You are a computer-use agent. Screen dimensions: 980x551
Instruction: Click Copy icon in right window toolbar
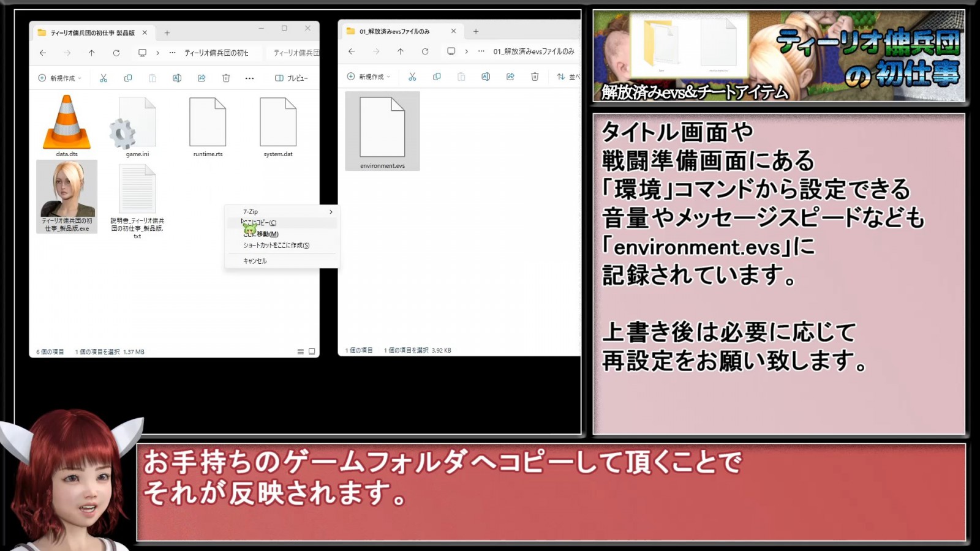tap(437, 77)
